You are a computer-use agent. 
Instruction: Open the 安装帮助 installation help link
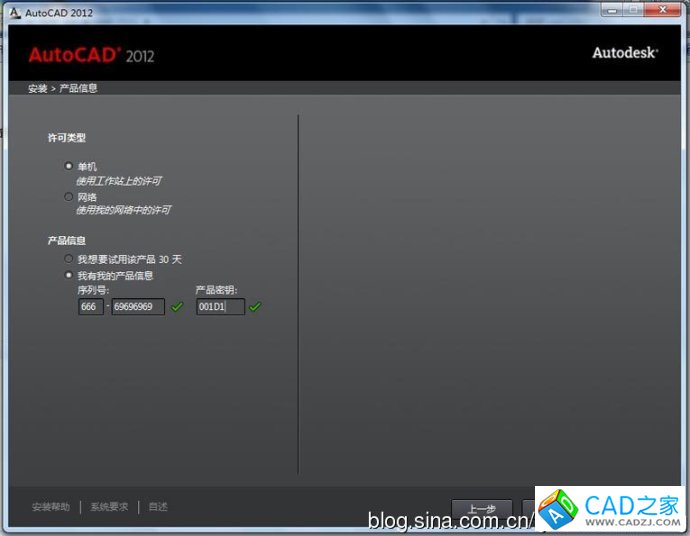(51, 507)
